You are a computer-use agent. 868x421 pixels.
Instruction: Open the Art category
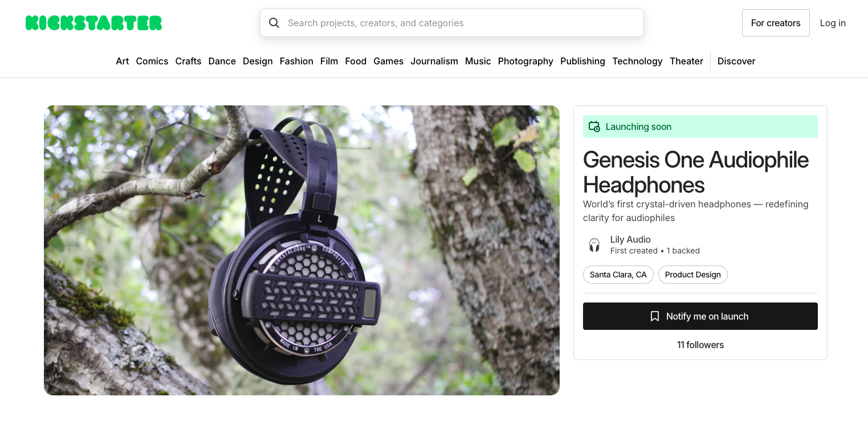click(123, 61)
